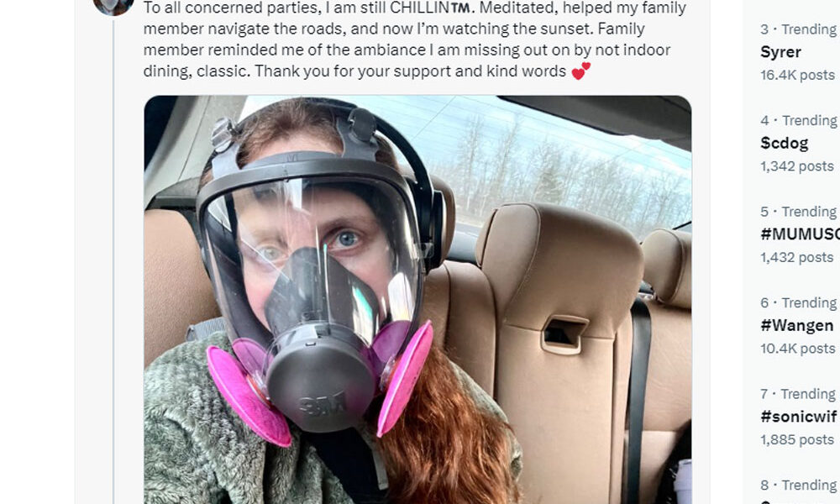Click the hearts emoji ending the tweet
Viewport: 840px width, 504px height.
pyautogui.click(x=580, y=71)
